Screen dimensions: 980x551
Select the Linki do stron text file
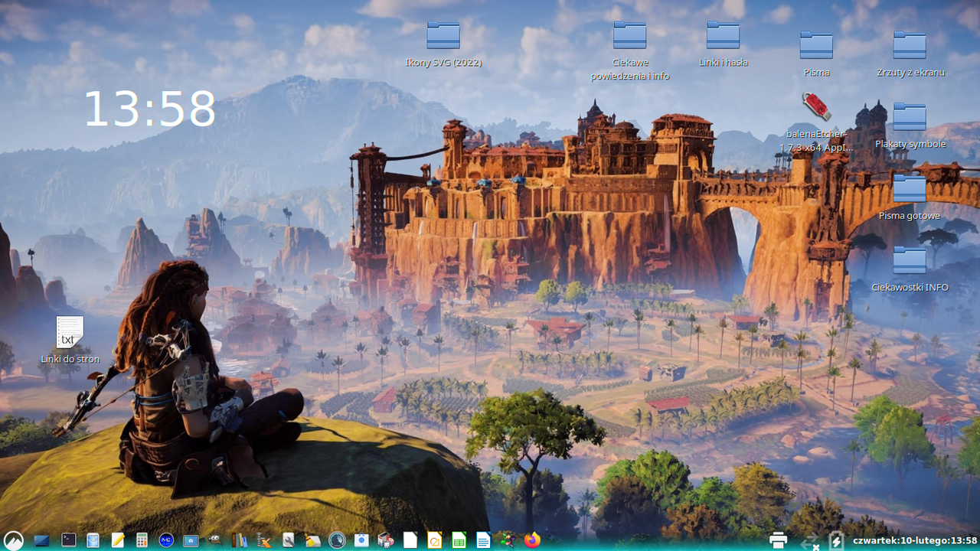click(x=70, y=341)
